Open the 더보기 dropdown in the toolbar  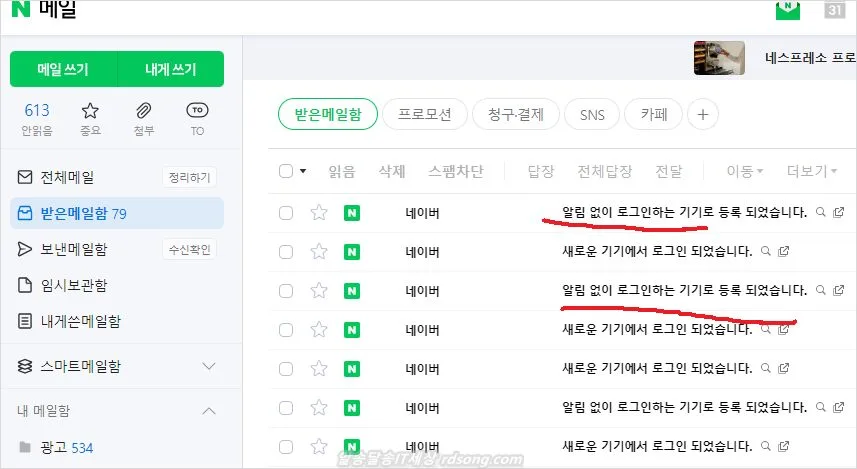[811, 171]
